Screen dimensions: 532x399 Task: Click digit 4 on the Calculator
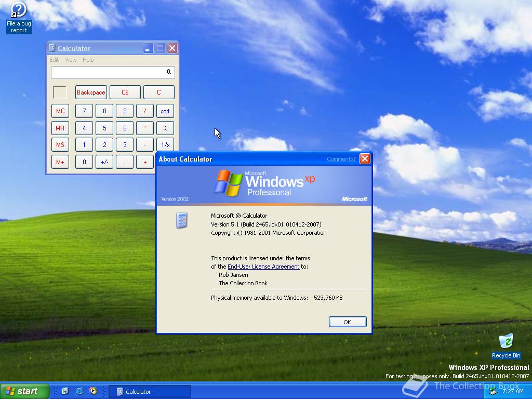84,128
